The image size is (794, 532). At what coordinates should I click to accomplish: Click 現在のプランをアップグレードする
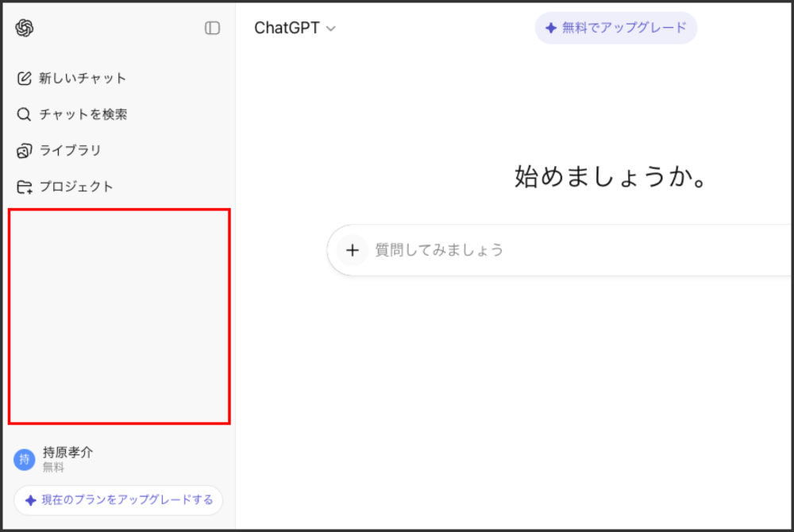click(118, 500)
